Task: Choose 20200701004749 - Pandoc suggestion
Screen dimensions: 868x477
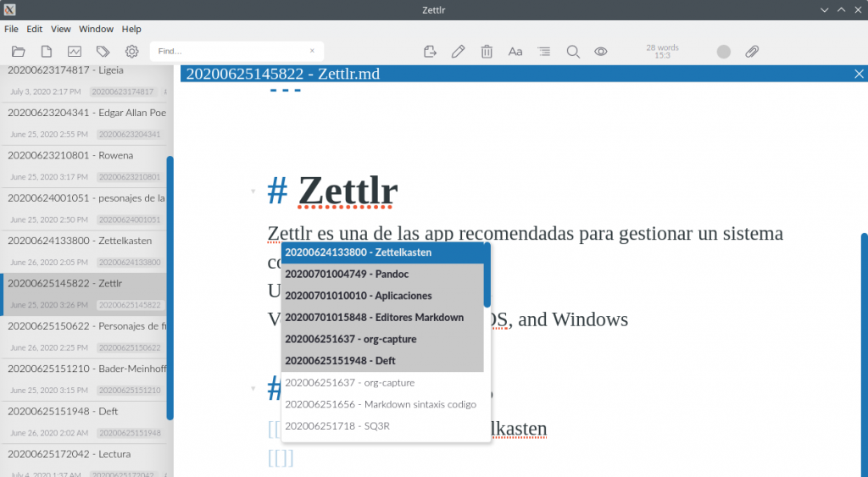Action: tap(382, 274)
